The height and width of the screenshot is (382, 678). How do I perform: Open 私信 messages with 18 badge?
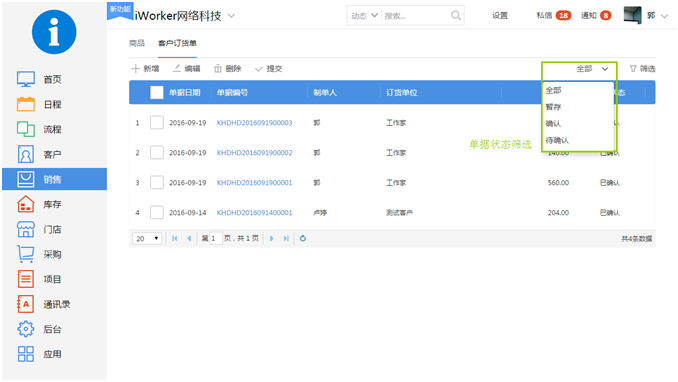553,16
